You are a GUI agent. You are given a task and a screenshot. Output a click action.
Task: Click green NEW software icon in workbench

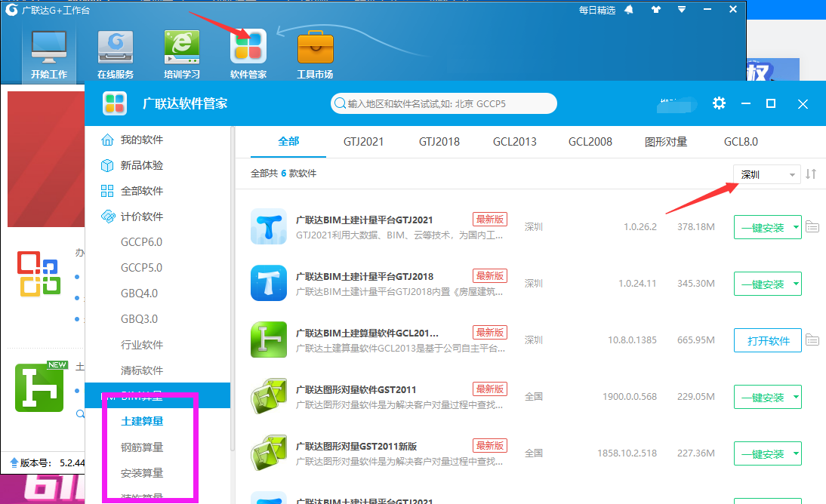coord(41,386)
